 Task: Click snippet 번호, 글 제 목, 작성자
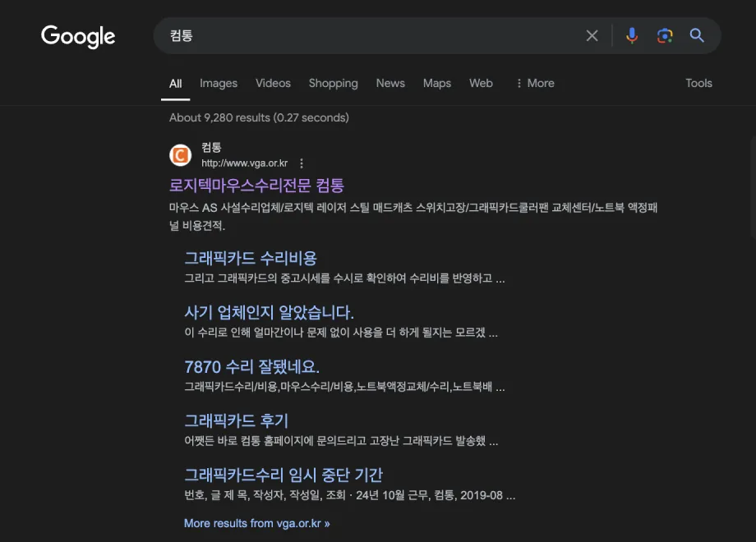point(350,495)
